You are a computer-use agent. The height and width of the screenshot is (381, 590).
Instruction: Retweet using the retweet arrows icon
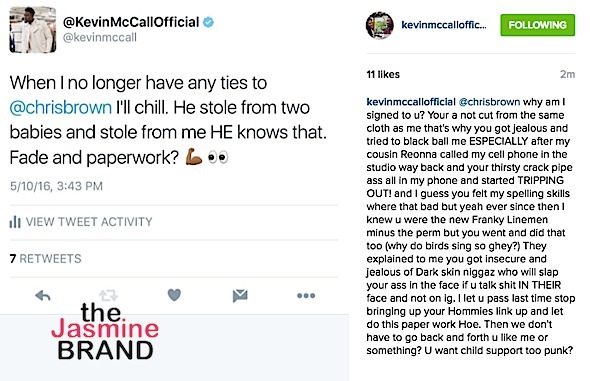pyautogui.click(x=108, y=296)
